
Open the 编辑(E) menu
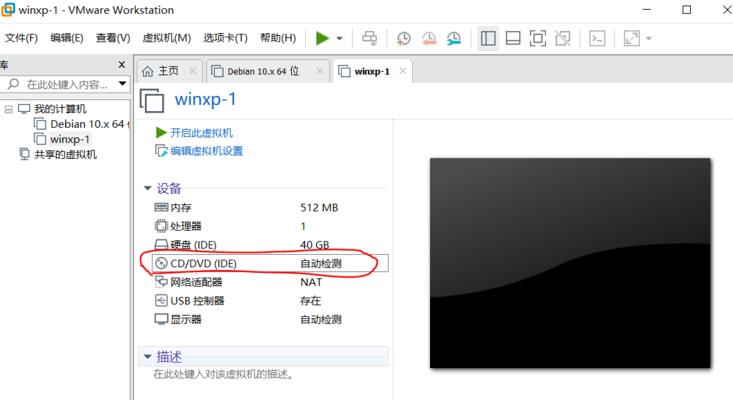(67, 38)
